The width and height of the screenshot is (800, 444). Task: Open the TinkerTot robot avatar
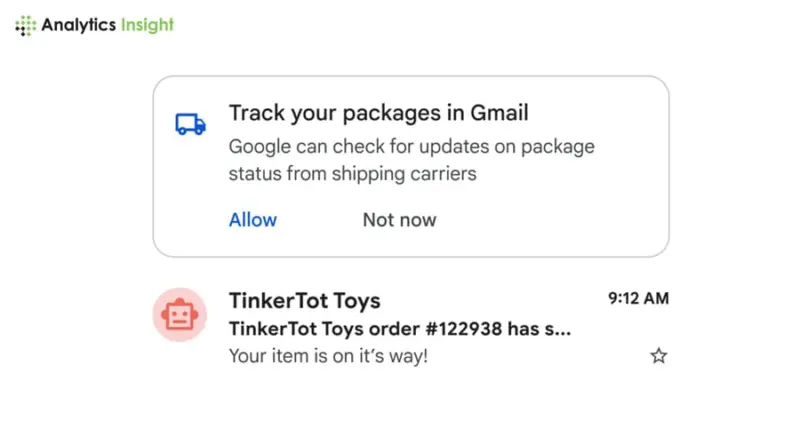[x=179, y=315]
